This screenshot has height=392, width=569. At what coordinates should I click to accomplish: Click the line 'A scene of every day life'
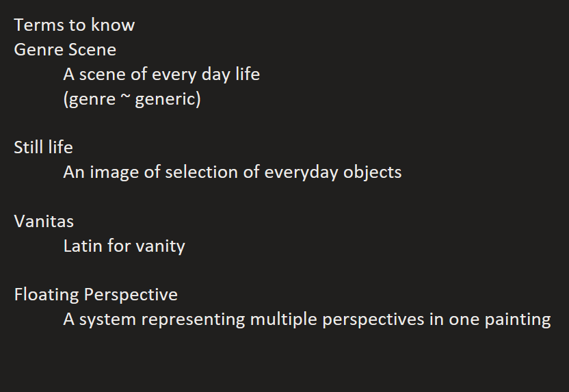161,74
